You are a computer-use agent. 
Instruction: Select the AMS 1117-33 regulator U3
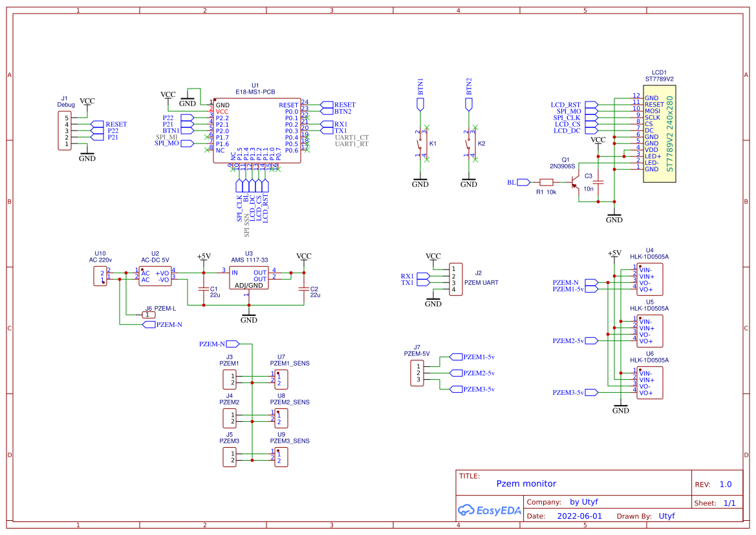click(x=249, y=278)
